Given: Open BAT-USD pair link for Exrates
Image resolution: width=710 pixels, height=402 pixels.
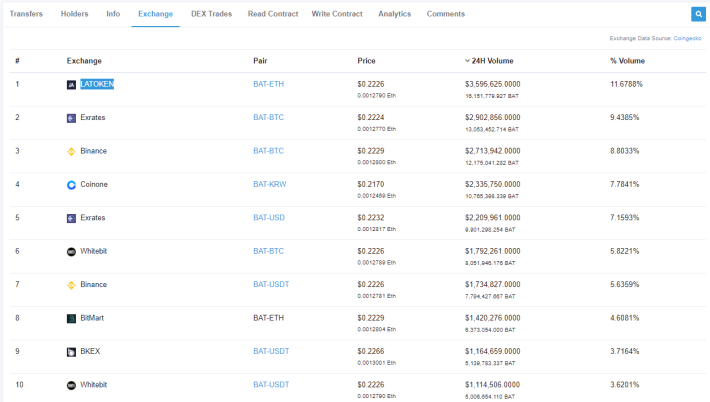Looking at the screenshot, I should point(269,217).
